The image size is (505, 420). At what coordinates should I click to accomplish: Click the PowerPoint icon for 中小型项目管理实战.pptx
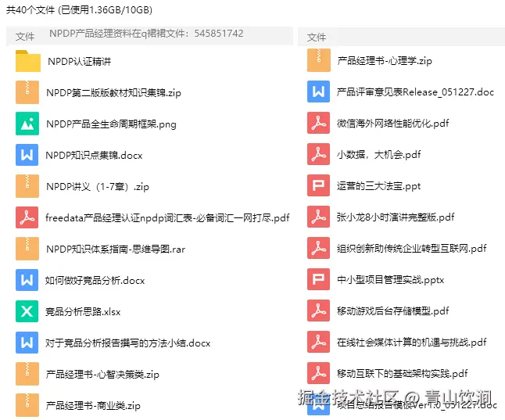[x=318, y=279]
